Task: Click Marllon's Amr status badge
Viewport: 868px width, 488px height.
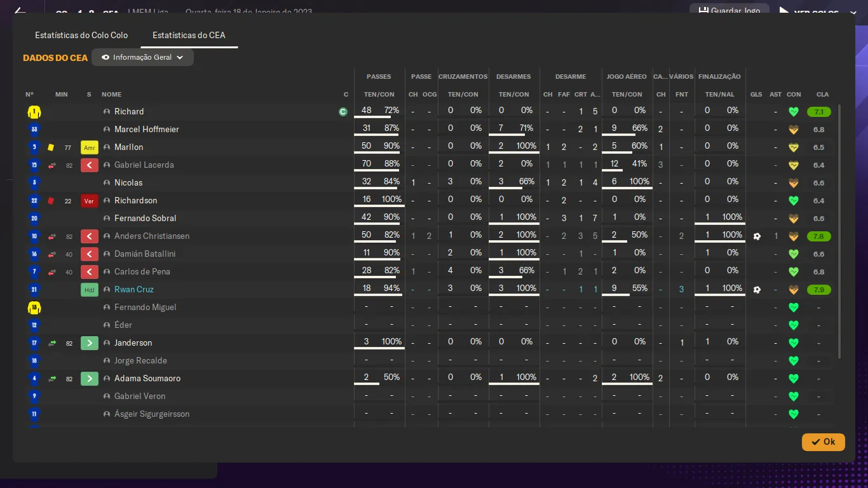Action: coord(90,147)
